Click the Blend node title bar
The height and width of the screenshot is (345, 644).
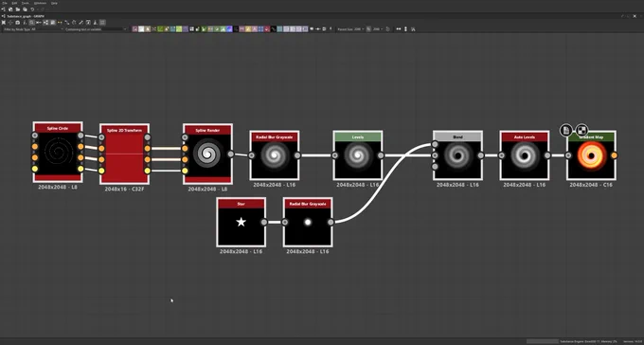point(457,136)
